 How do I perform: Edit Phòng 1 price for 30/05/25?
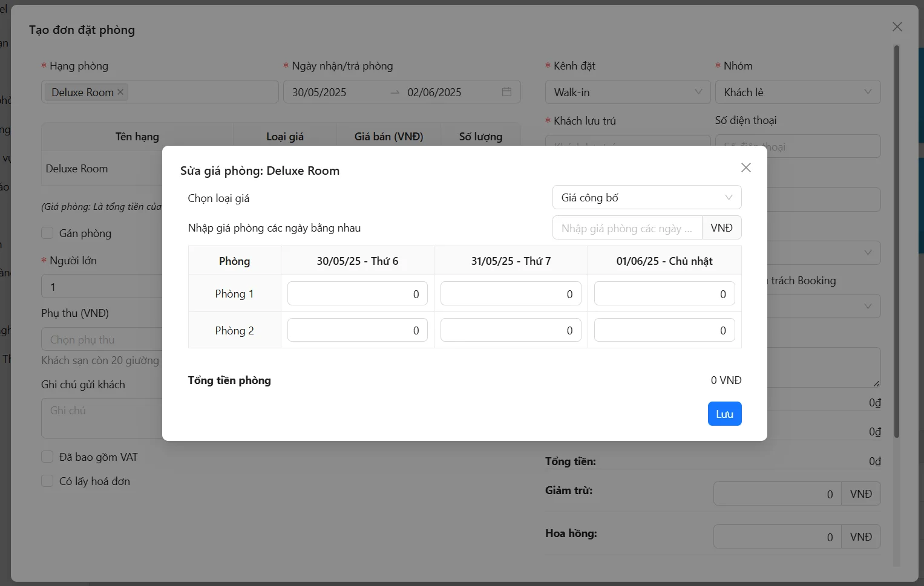[357, 294]
